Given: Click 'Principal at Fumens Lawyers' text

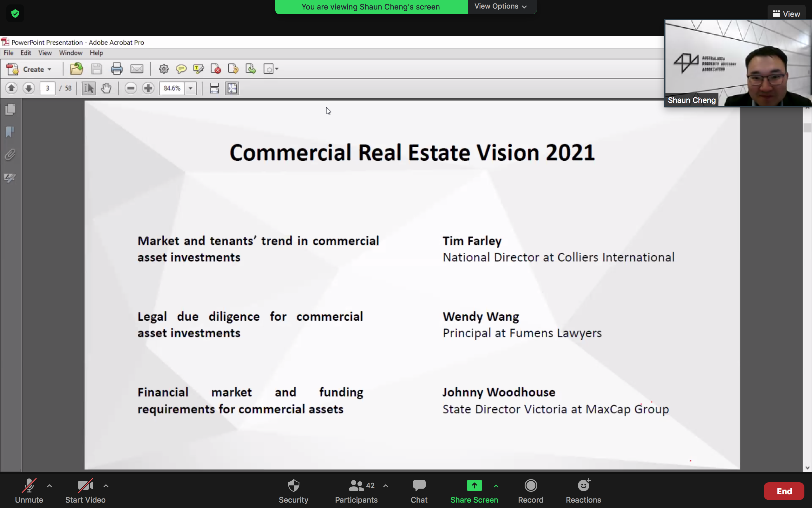Looking at the screenshot, I should tap(522, 333).
